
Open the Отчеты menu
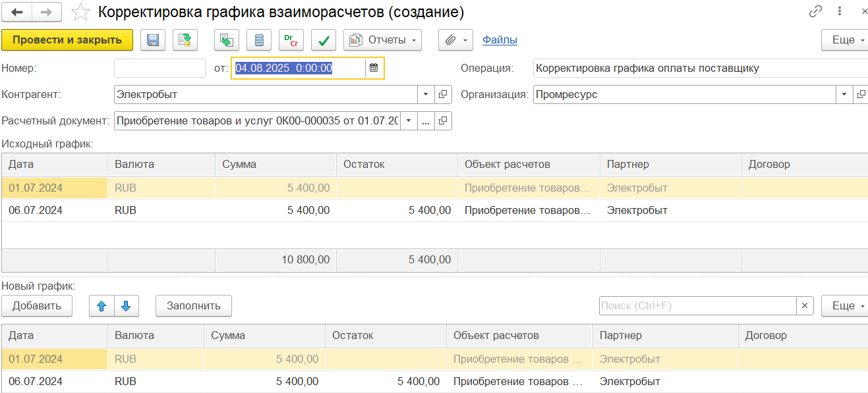click(382, 40)
